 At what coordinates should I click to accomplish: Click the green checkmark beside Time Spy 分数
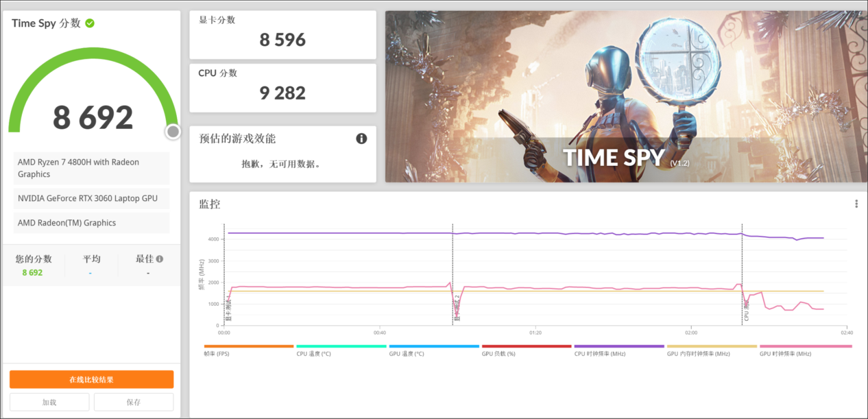pyautogui.click(x=89, y=23)
